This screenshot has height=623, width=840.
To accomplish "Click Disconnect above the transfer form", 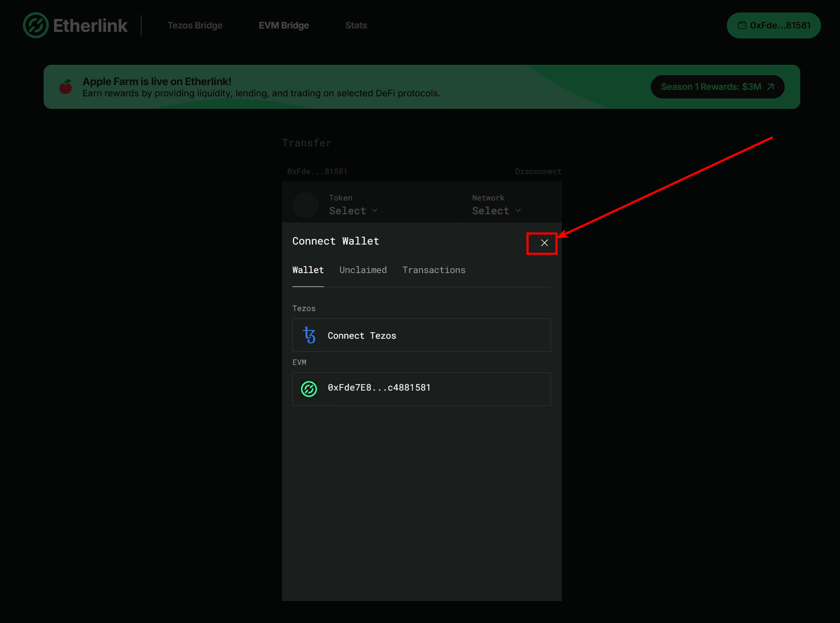I will [538, 172].
